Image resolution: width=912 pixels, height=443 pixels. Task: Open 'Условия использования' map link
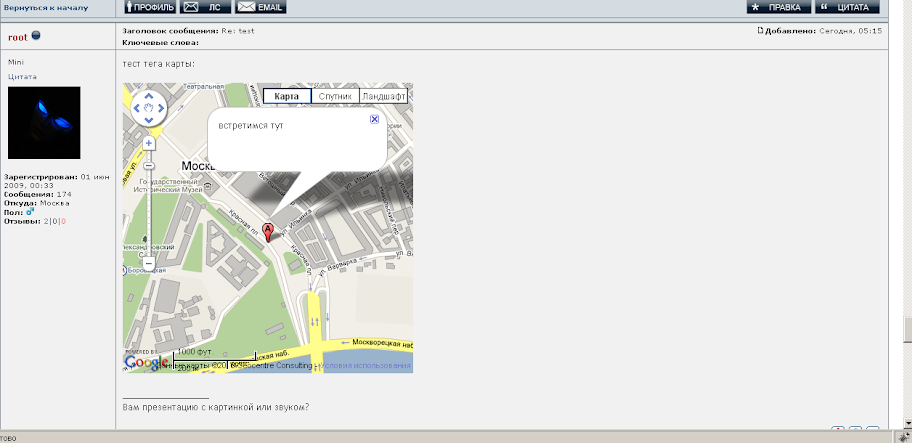pyautogui.click(x=365, y=366)
